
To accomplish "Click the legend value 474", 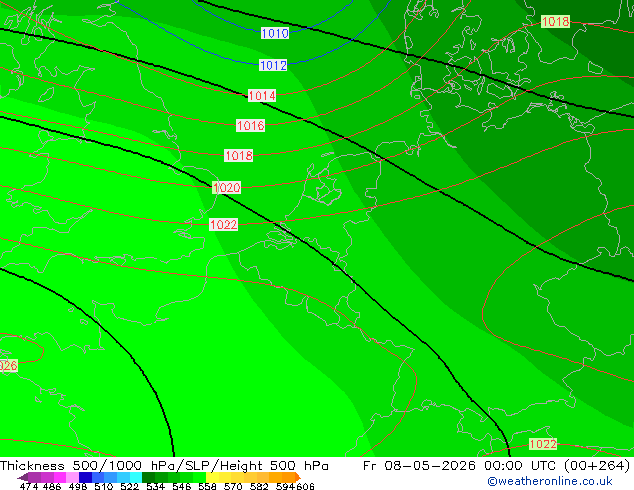I will click(29, 486).
